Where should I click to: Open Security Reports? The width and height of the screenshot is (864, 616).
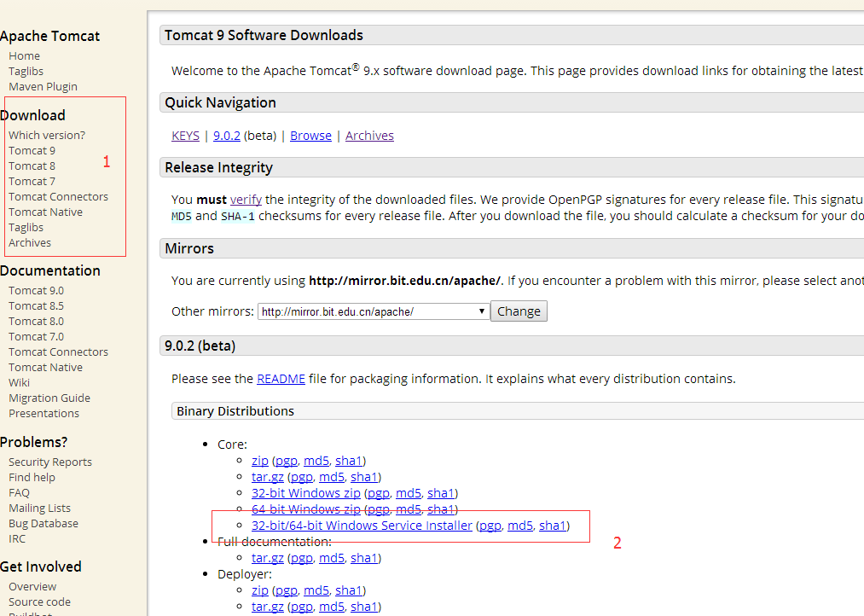click(50, 462)
